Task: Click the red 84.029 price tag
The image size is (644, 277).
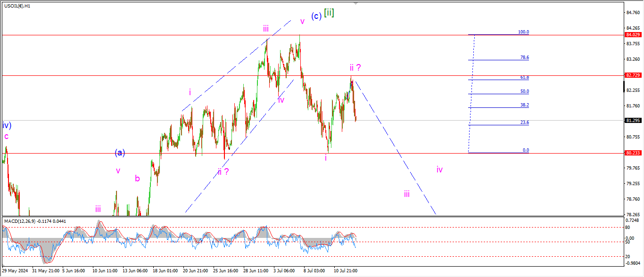Action: click(632, 35)
